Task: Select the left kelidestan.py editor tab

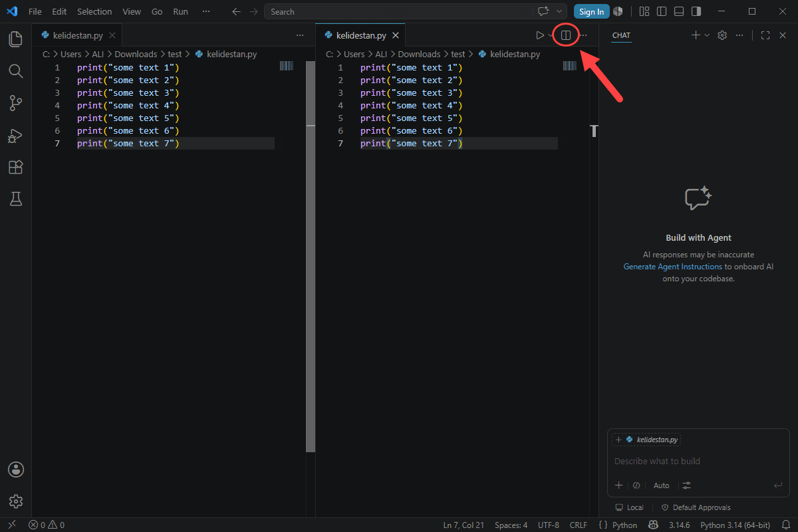Action: click(78, 35)
